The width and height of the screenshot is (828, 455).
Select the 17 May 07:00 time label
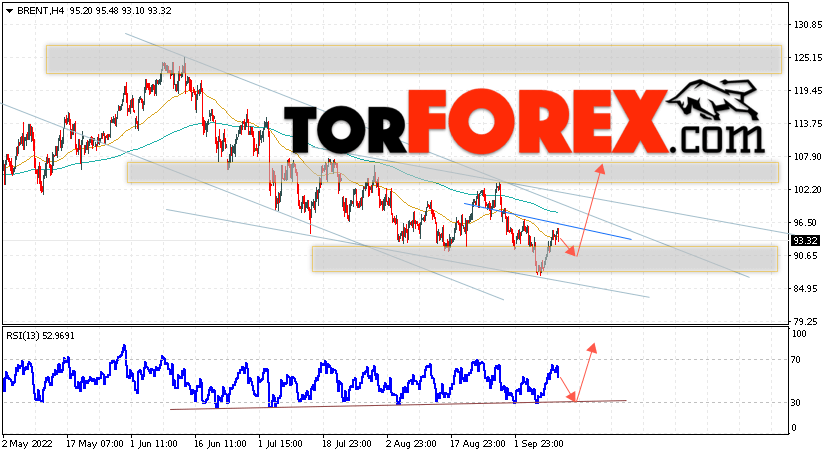click(95, 443)
